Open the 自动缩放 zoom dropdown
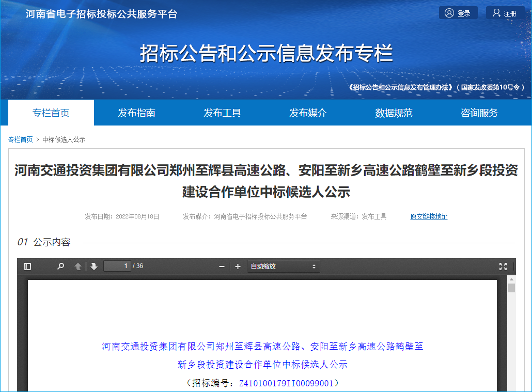The image size is (532, 392). click(283, 266)
